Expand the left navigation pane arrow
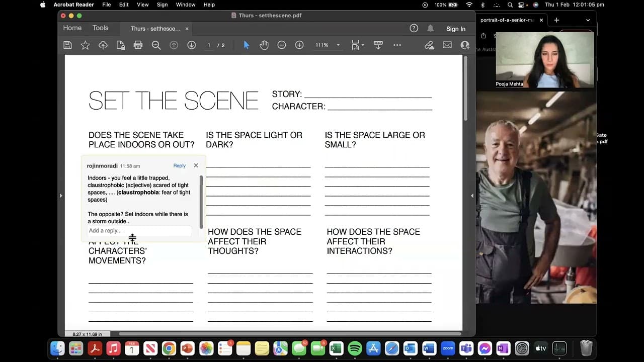 61,196
